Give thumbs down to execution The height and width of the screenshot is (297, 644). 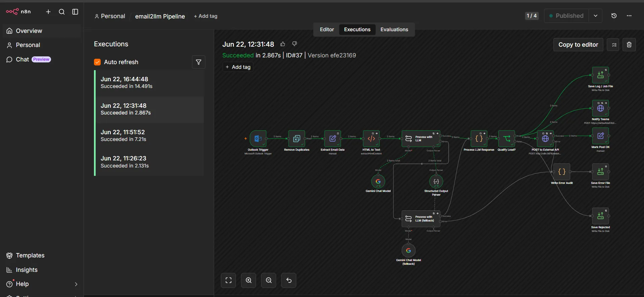click(x=295, y=44)
